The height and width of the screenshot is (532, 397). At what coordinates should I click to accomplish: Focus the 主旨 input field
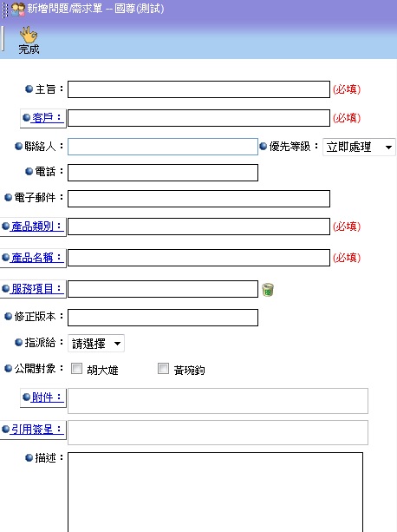(x=198, y=89)
